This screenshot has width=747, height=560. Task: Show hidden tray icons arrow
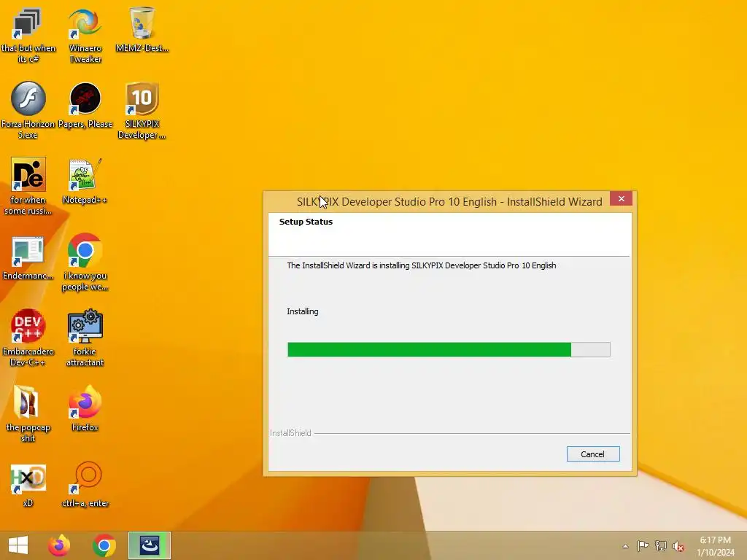tap(625, 546)
